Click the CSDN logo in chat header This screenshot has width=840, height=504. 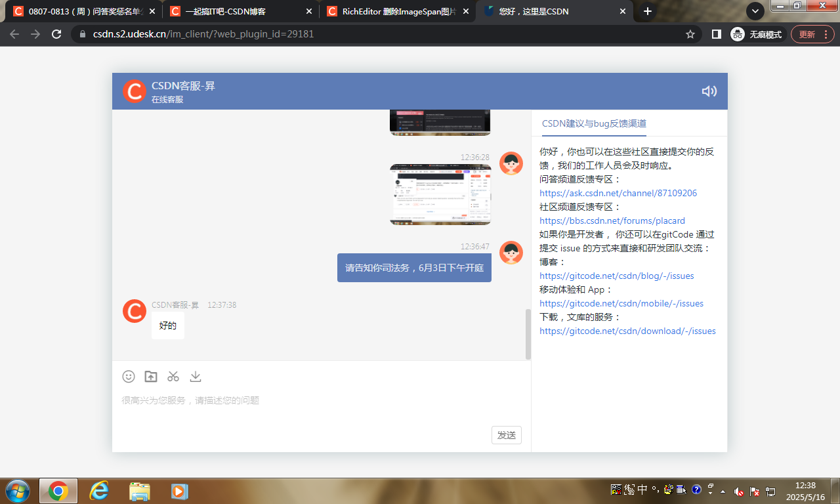(135, 91)
